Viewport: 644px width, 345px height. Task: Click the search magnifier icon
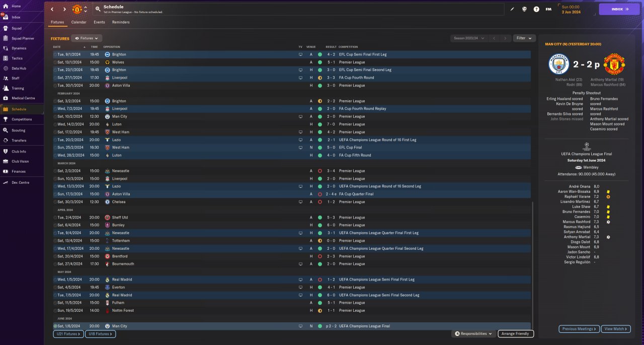point(97,9)
